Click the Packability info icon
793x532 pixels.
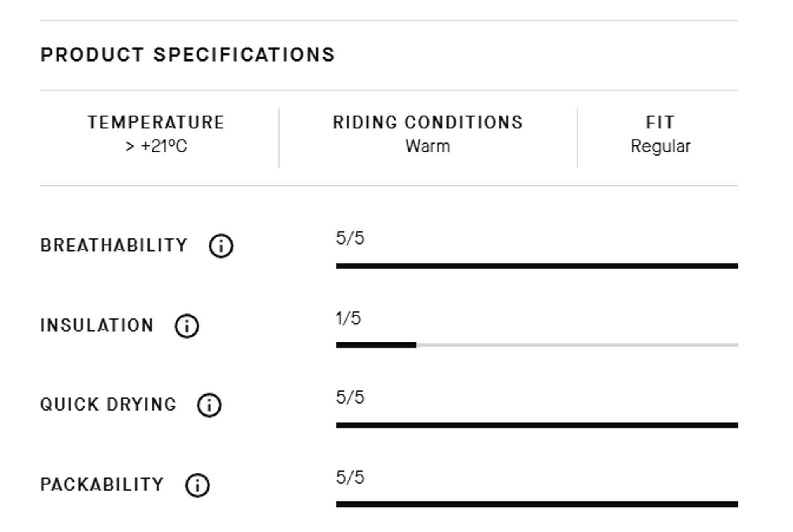[x=197, y=485]
